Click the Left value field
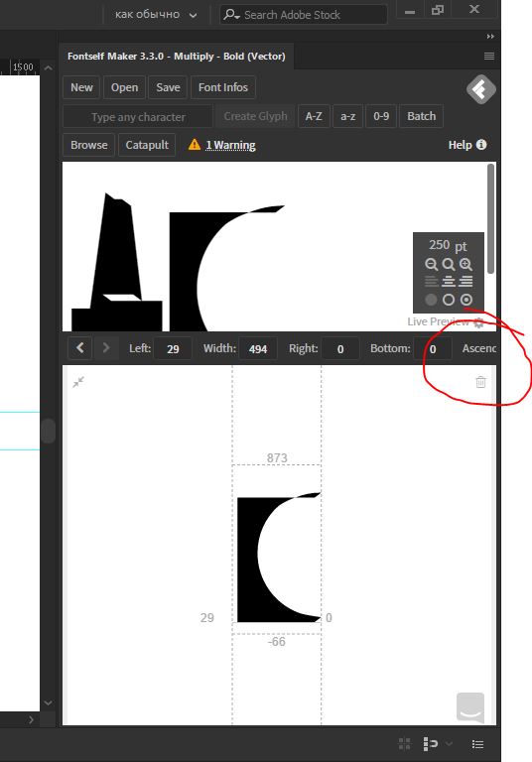This screenshot has height=762, width=532. click(173, 349)
